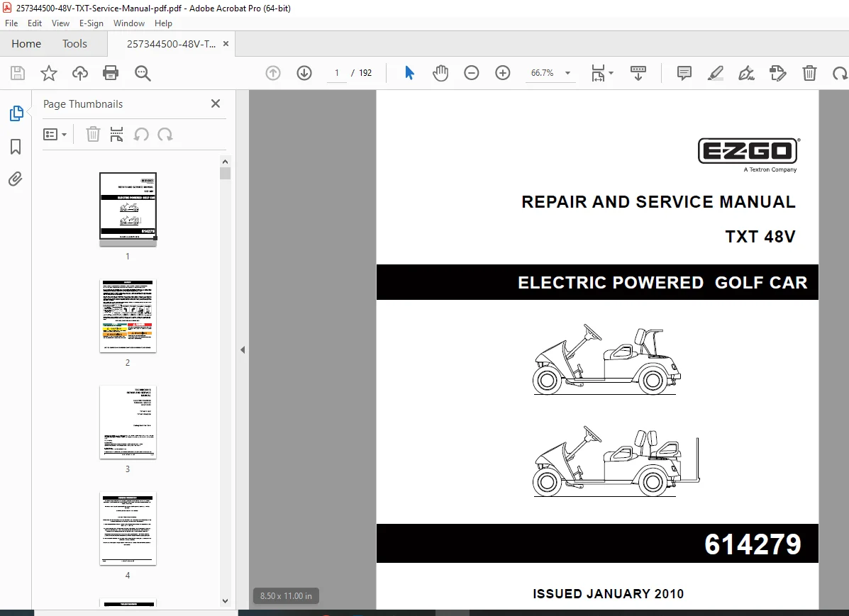Open the View menu

coord(61,23)
